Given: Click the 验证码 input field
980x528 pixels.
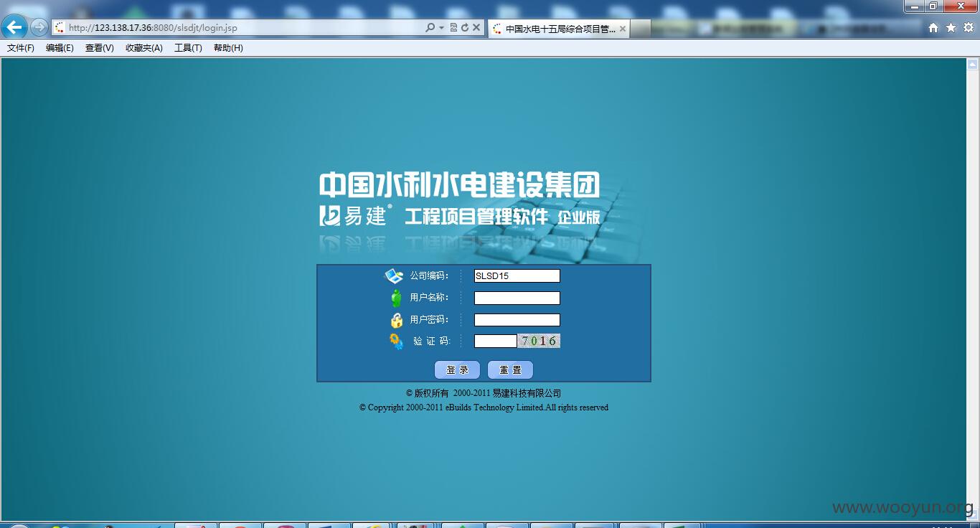Looking at the screenshot, I should [x=495, y=341].
